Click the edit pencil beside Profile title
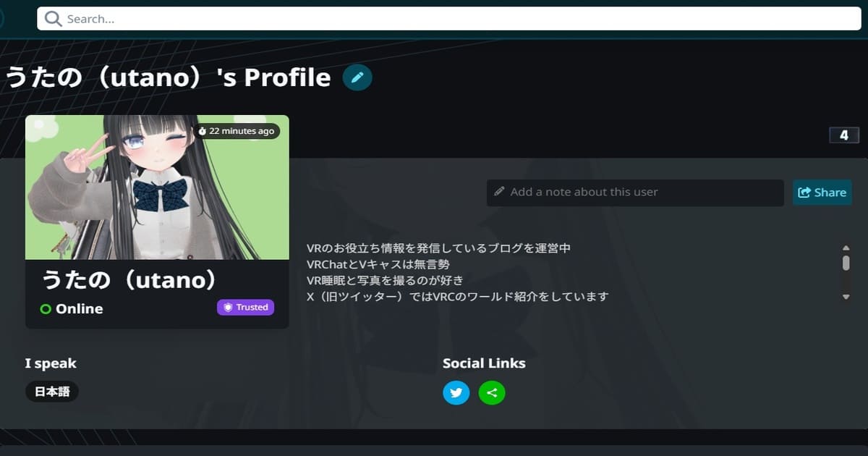868x456 pixels. [357, 77]
